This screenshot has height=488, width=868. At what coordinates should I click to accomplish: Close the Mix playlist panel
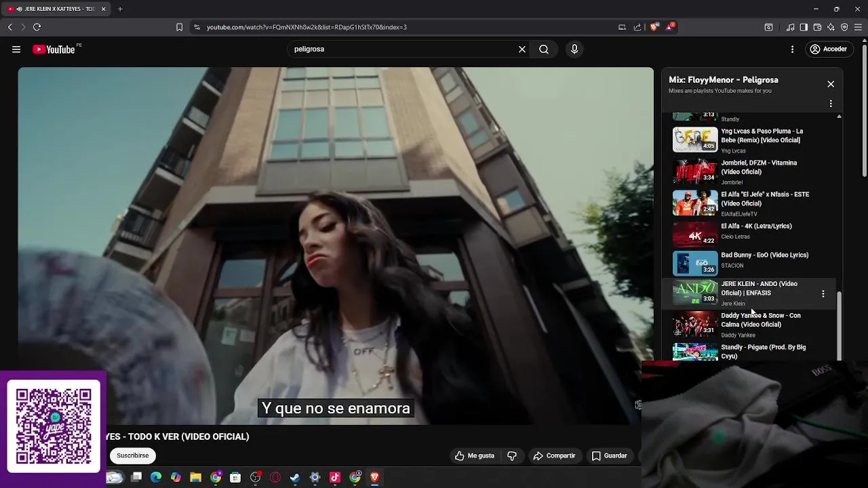[831, 84]
